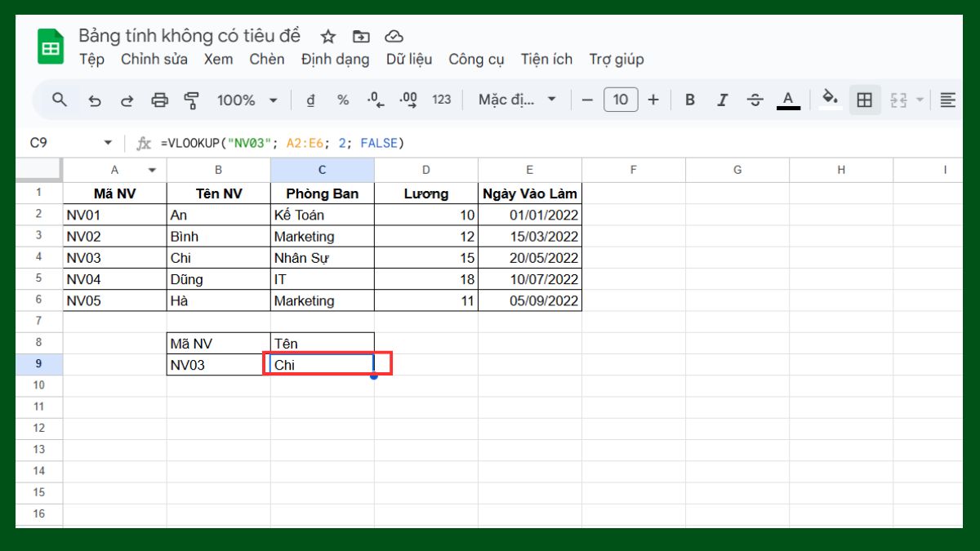The image size is (980, 551).
Task: Open the borders menu
Action: (x=864, y=100)
